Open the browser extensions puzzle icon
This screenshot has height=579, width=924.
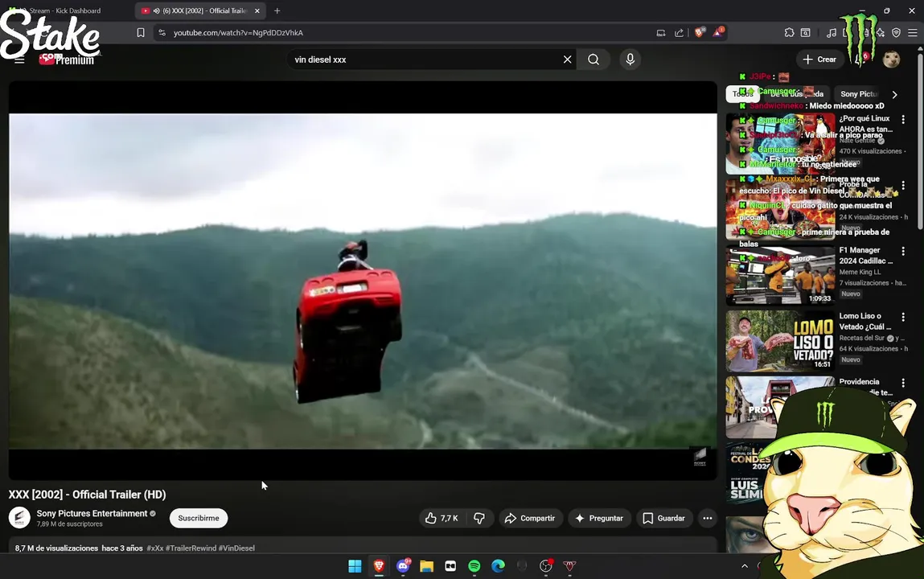789,33
